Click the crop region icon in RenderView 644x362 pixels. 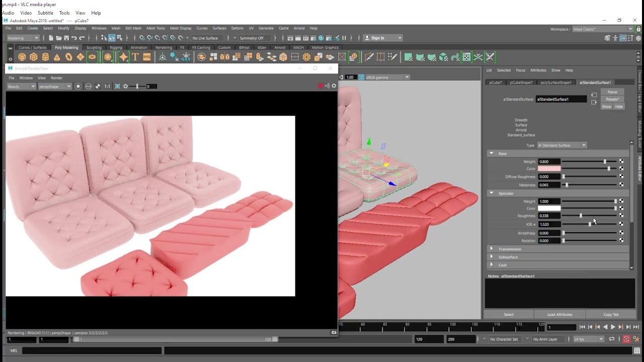click(x=117, y=86)
